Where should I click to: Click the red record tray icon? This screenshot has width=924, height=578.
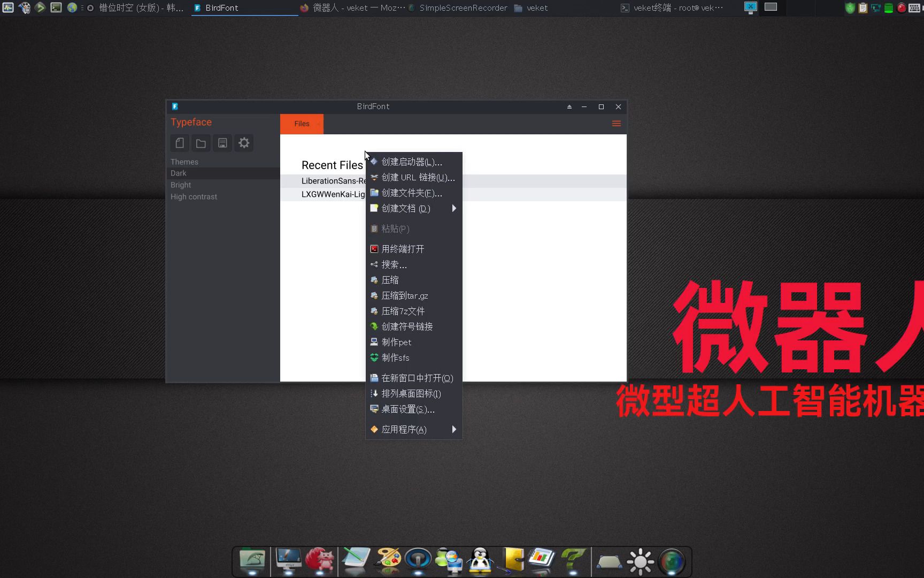point(902,8)
